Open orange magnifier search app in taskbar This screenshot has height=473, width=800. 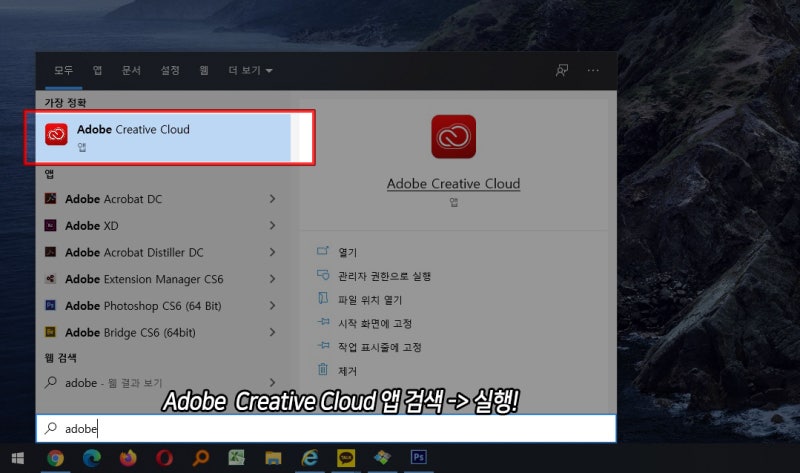tap(201, 458)
